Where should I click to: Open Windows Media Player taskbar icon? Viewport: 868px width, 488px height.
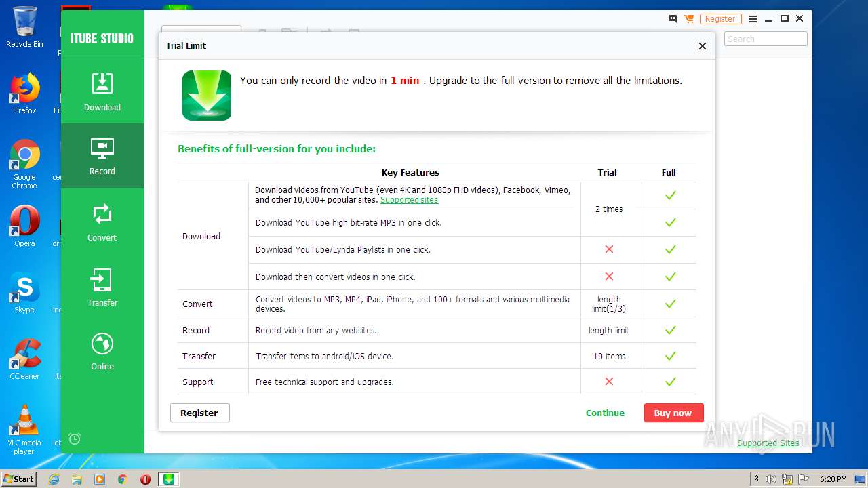(100, 479)
